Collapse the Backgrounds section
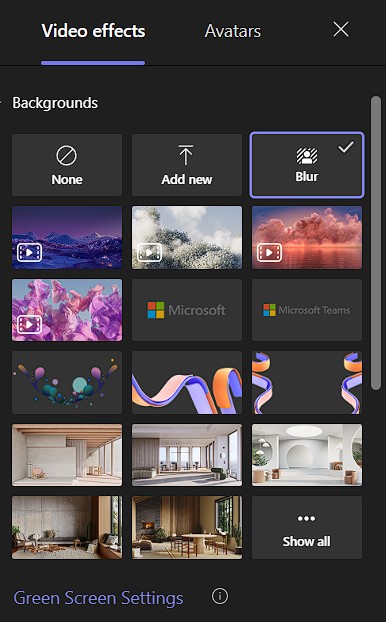Image resolution: width=386 pixels, height=622 pixels. 1,103
